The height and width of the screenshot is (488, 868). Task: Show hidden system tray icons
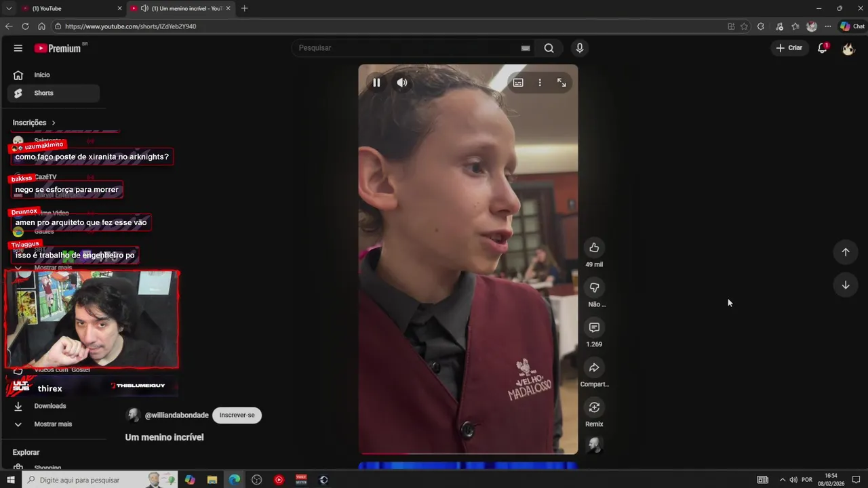(x=782, y=480)
